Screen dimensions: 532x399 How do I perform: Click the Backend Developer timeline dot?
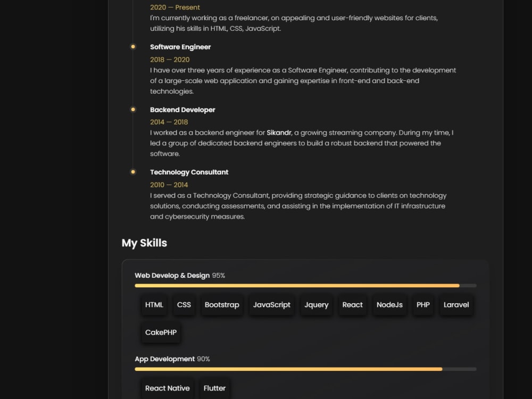pyautogui.click(x=133, y=109)
